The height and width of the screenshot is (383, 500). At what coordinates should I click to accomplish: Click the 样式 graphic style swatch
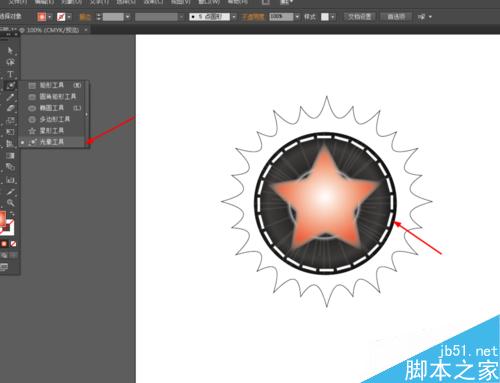click(x=325, y=17)
